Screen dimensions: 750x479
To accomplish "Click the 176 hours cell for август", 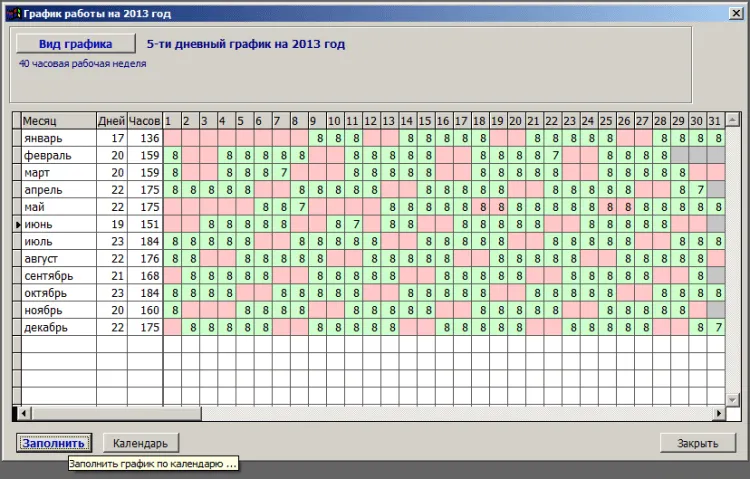I will (145, 259).
